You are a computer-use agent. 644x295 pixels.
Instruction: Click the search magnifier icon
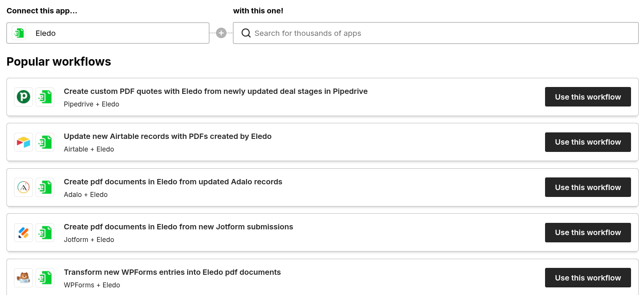coord(246,33)
